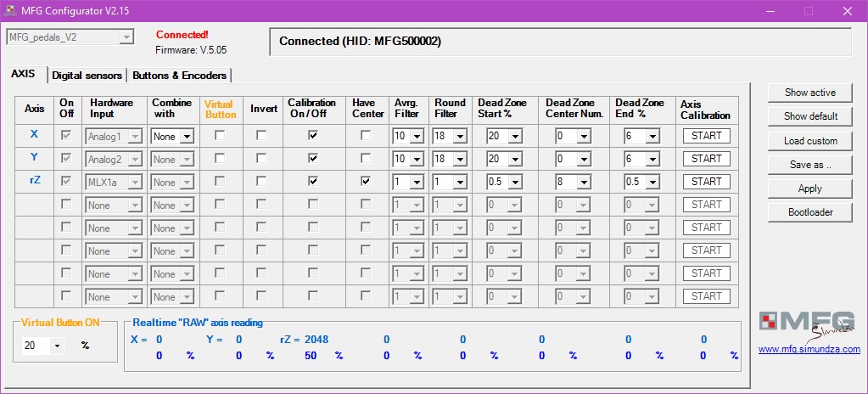The image size is (868, 394).
Task: Enable Virtual Button for Y axis
Action: [220, 159]
